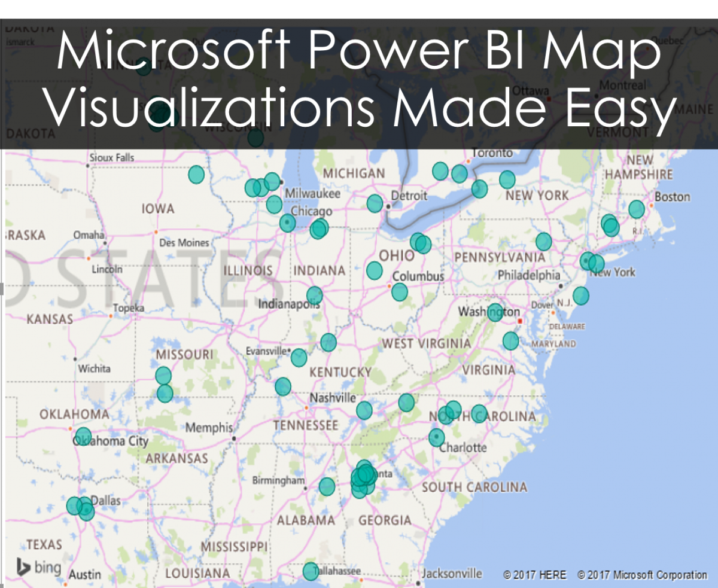Screen dimensions: 718x588
Task: Click the Memphis city label
Action: pos(209,428)
